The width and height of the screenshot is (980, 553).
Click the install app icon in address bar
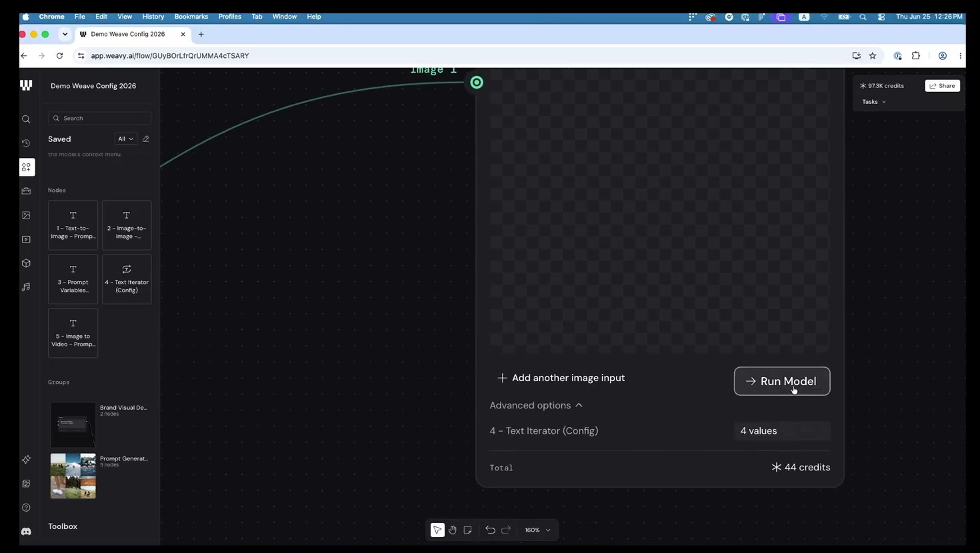pyautogui.click(x=857, y=56)
